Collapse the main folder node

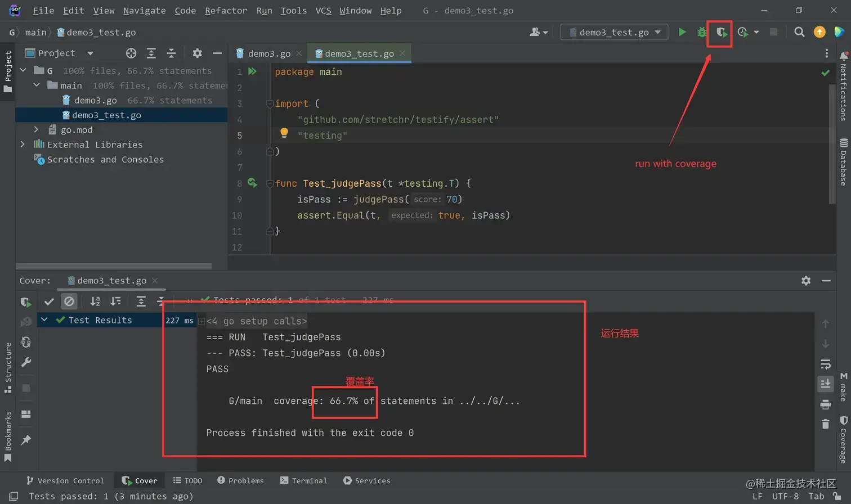pyautogui.click(x=37, y=85)
